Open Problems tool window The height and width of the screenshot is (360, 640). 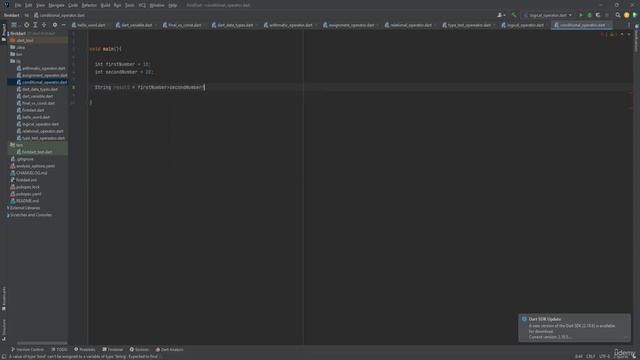84,349
